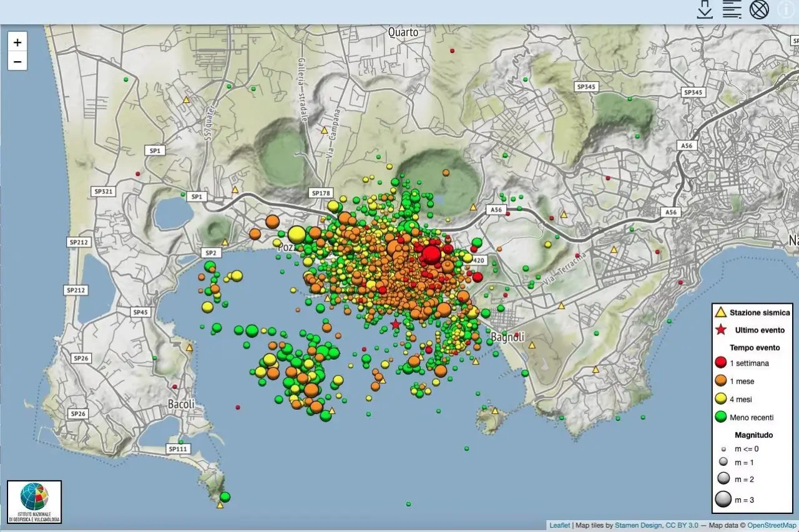Click the download arrow icon
The height and width of the screenshot is (532, 799).
point(705,9)
